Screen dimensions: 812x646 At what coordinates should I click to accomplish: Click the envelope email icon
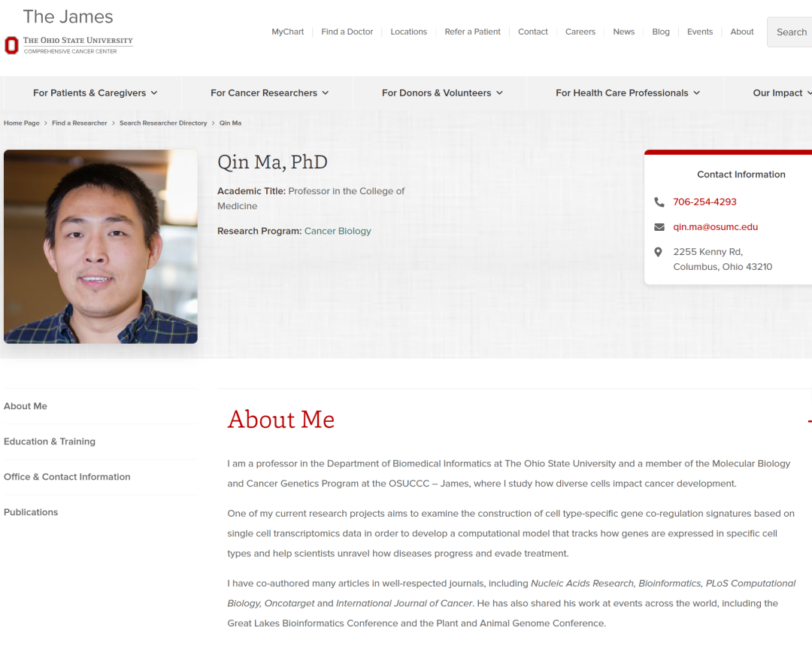[659, 227]
